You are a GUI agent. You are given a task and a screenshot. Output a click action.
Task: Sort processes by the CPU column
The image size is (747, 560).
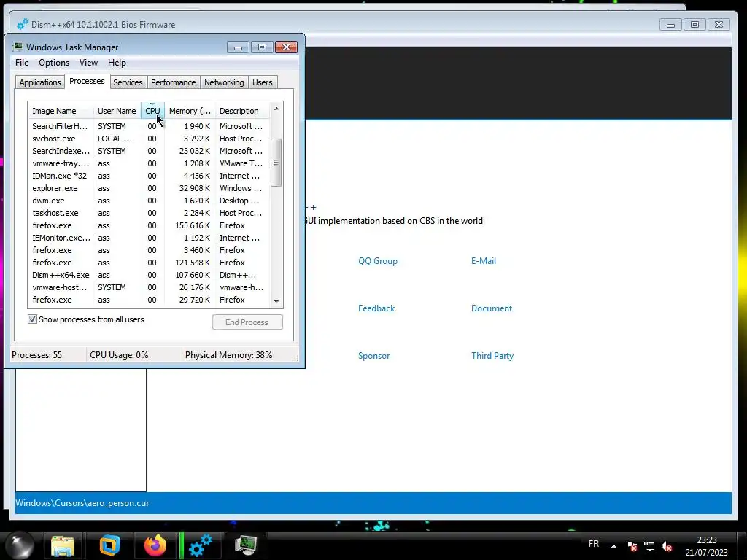point(152,111)
